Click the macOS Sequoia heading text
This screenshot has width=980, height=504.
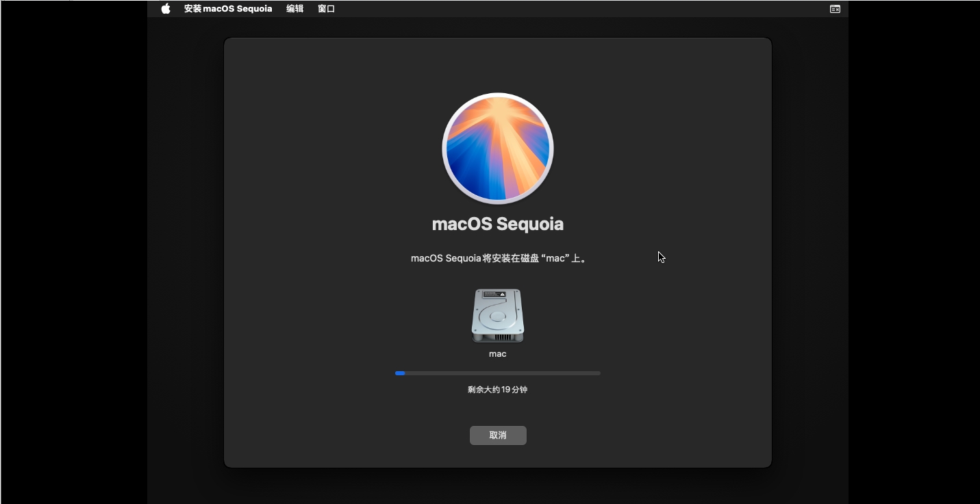[498, 224]
